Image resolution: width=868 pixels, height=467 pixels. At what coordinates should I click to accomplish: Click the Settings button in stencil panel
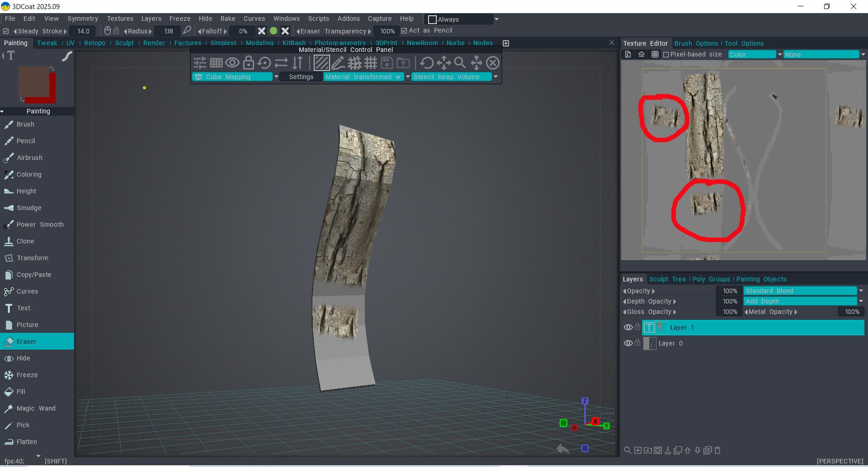[x=301, y=77]
